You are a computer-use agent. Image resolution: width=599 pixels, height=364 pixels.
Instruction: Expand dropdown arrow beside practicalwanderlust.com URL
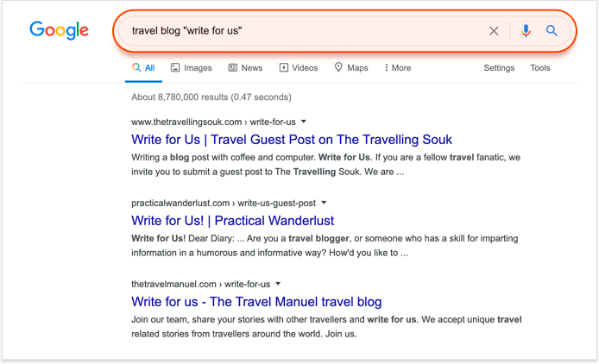pos(324,203)
